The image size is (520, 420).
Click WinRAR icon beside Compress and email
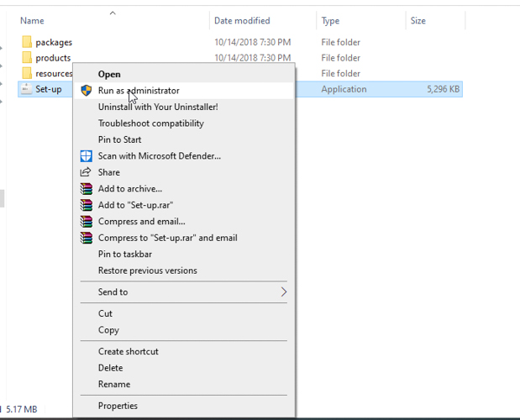coord(87,221)
